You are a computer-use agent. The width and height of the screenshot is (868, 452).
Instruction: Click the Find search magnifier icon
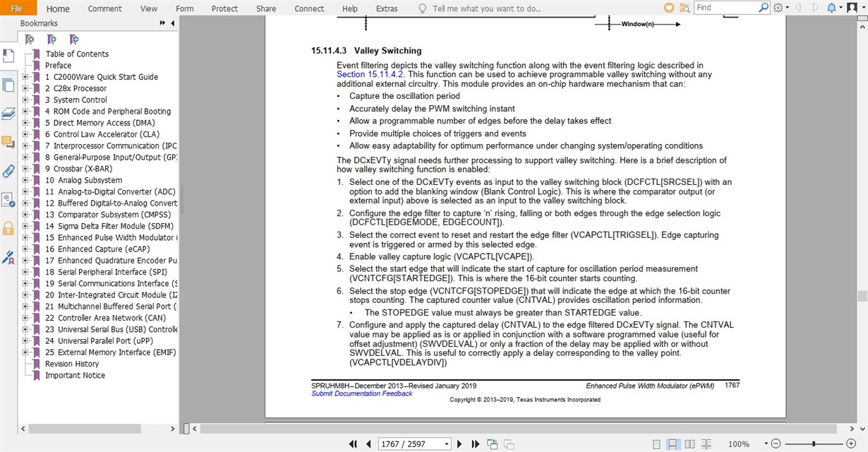[x=762, y=8]
